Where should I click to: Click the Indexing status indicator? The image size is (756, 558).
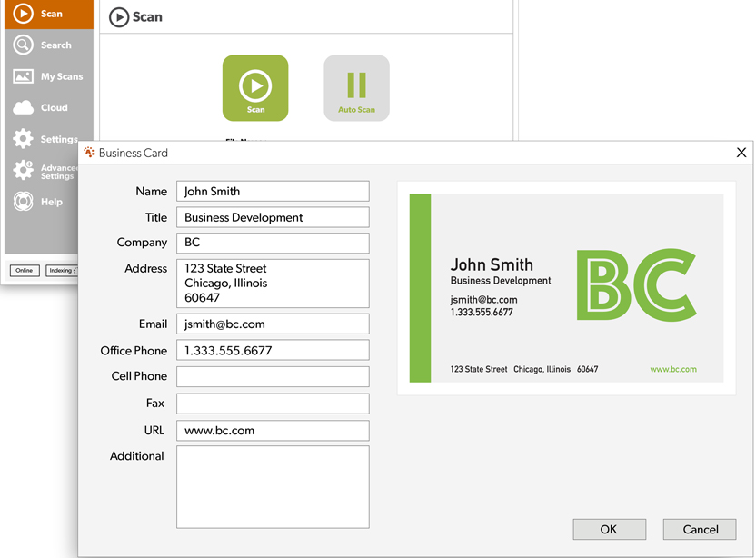[61, 270]
